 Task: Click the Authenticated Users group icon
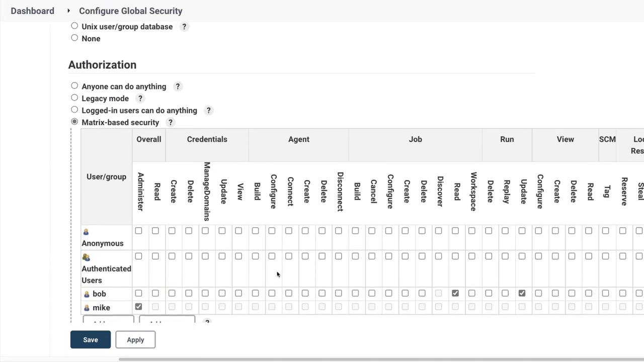pyautogui.click(x=86, y=257)
